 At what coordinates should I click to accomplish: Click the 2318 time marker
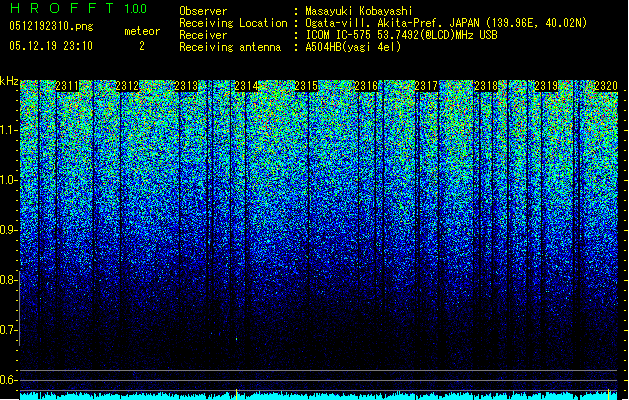click(x=486, y=86)
